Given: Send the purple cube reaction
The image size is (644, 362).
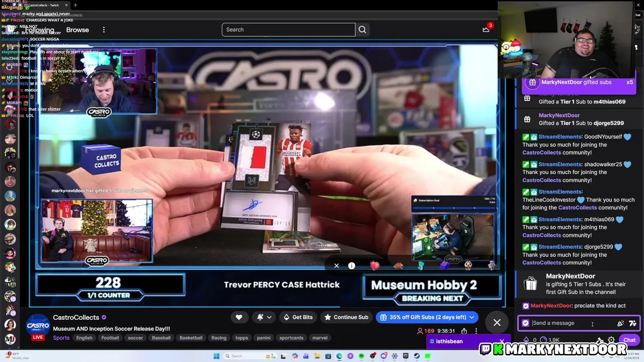Looking at the screenshot, I should pyautogui.click(x=445, y=265).
